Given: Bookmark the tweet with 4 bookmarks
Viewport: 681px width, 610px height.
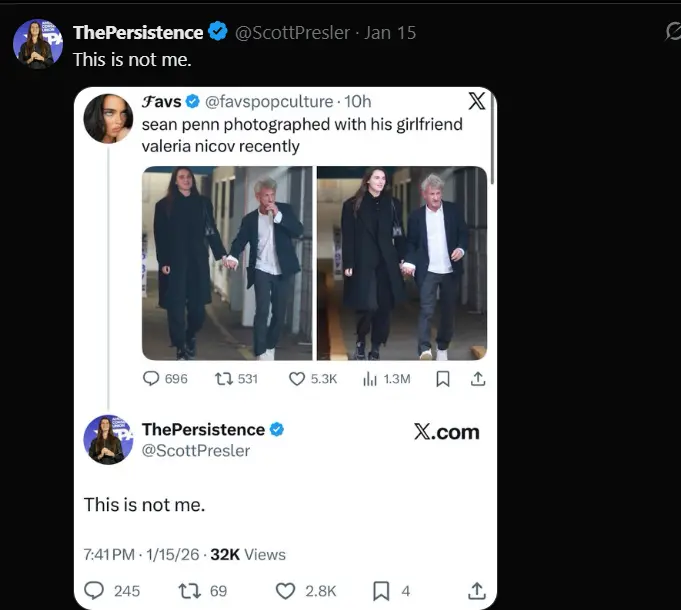Looking at the screenshot, I should (x=380, y=591).
